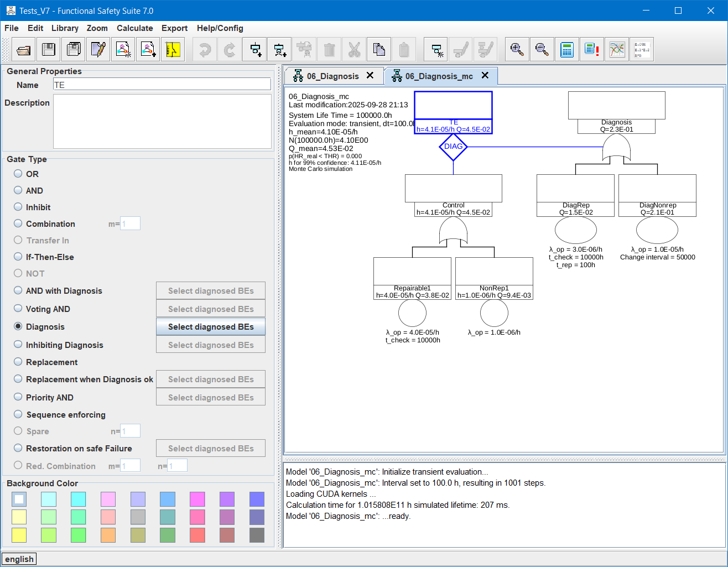Viewport: 728px width, 567px height.
Task: Click the Save floppy disk icon
Action: coord(49,50)
